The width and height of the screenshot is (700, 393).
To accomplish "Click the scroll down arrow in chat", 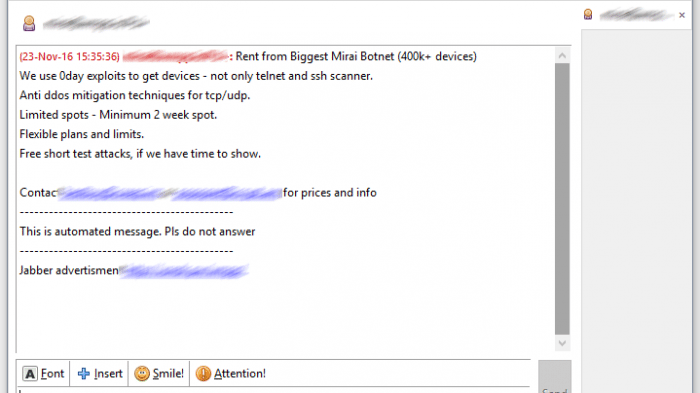I will [562, 343].
